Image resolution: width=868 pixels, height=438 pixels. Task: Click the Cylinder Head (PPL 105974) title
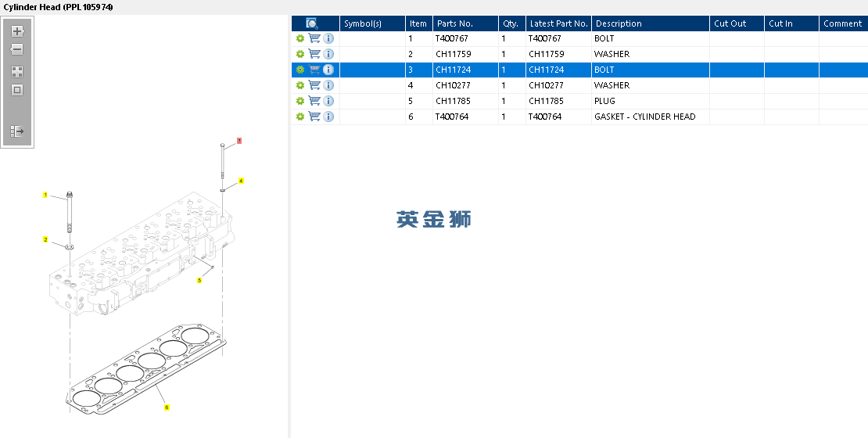(58, 7)
